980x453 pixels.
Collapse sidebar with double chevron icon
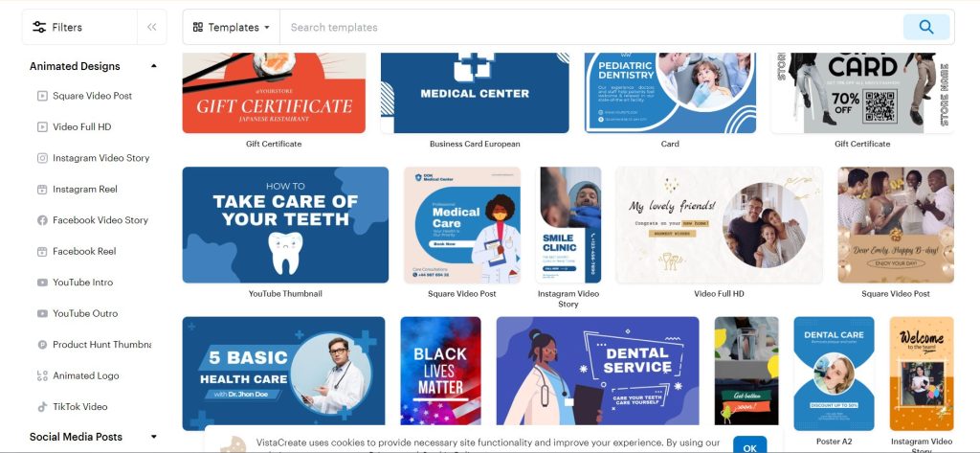click(x=152, y=27)
